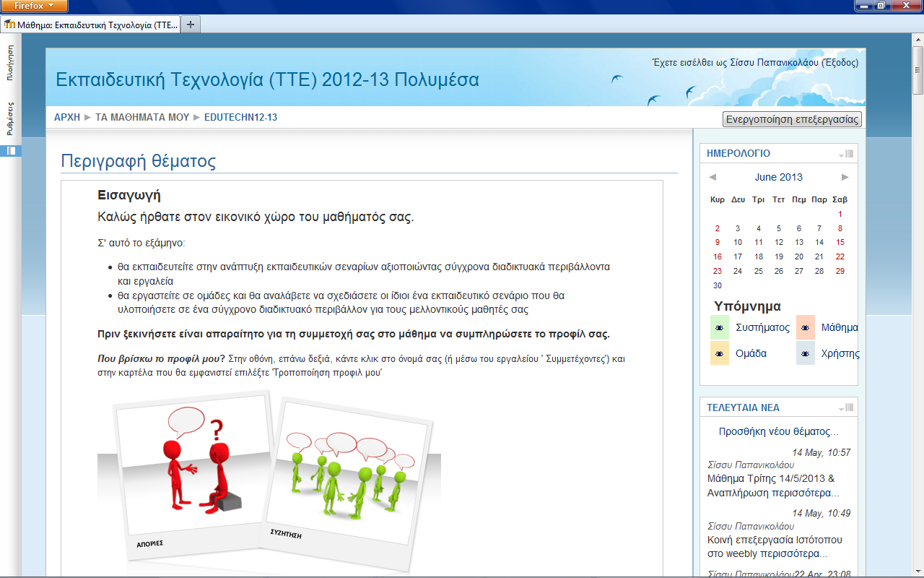
Task: Open ΤΑ ΜΑΘΗΜΑΤΑ ΜΟΥ breadcrumb
Action: [x=142, y=117]
